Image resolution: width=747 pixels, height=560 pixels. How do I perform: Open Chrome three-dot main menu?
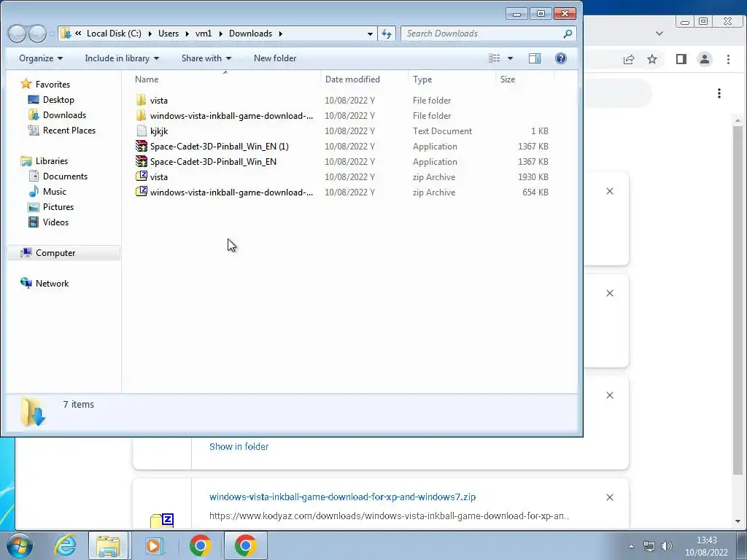[x=728, y=59]
